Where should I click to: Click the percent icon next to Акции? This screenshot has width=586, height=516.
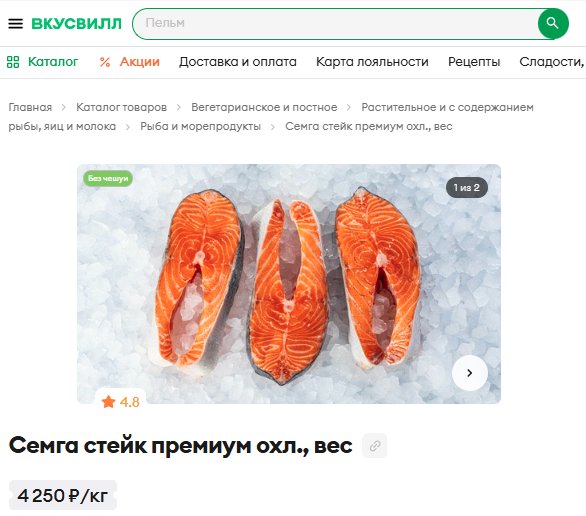(105, 62)
